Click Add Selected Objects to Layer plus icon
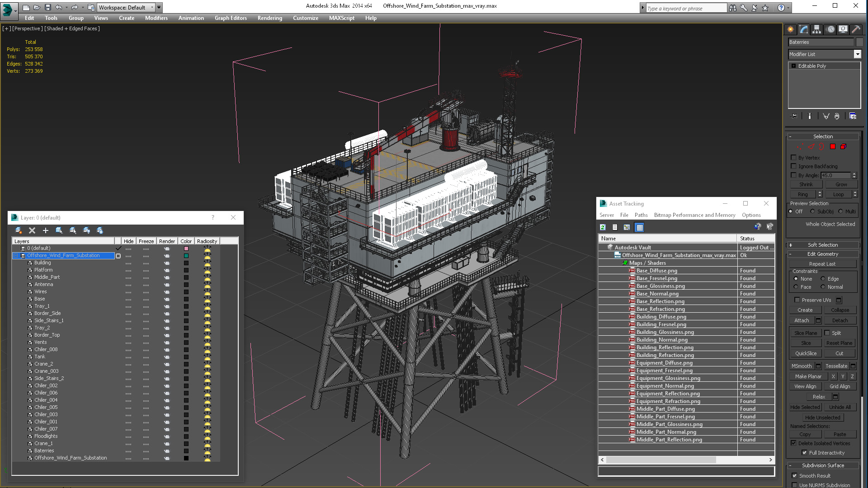 (x=45, y=230)
